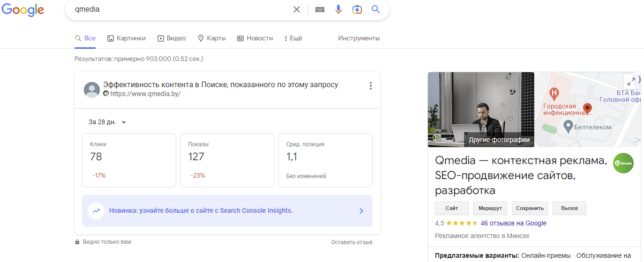
Task: Click the profile avatar in the performance card
Action: (92, 90)
